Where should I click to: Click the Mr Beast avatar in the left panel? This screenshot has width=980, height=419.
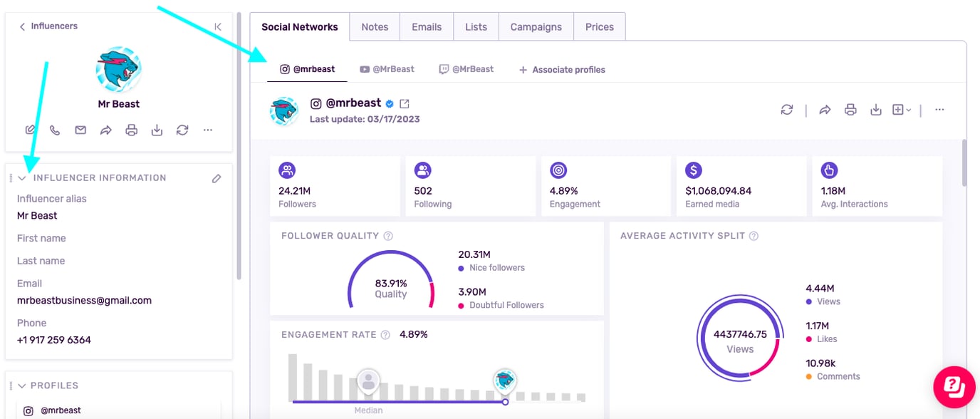(x=118, y=70)
